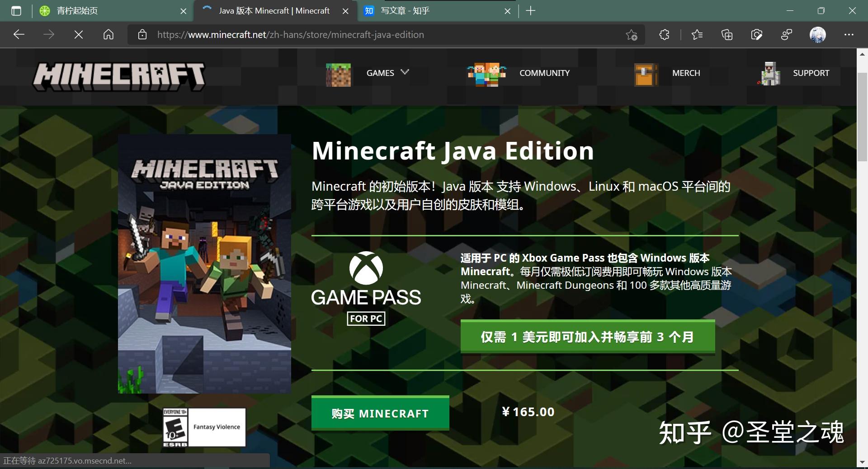Viewport: 868px width, 469px height.
Task: Open Support via the iron golem icon
Action: coord(769,74)
